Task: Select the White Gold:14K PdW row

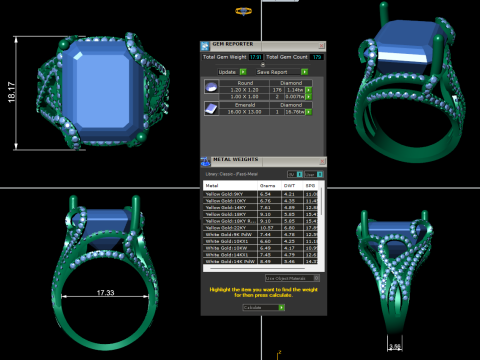Action: pyautogui.click(x=260, y=261)
